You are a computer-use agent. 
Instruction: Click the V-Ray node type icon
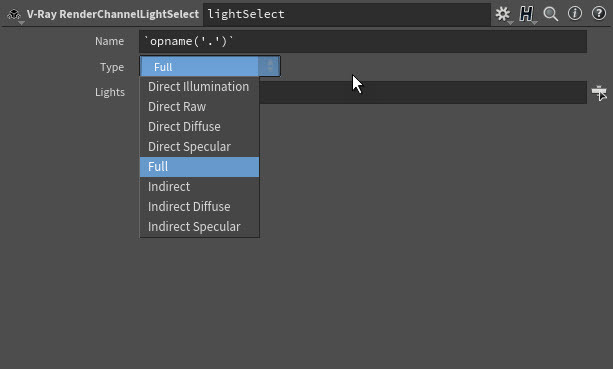point(14,15)
